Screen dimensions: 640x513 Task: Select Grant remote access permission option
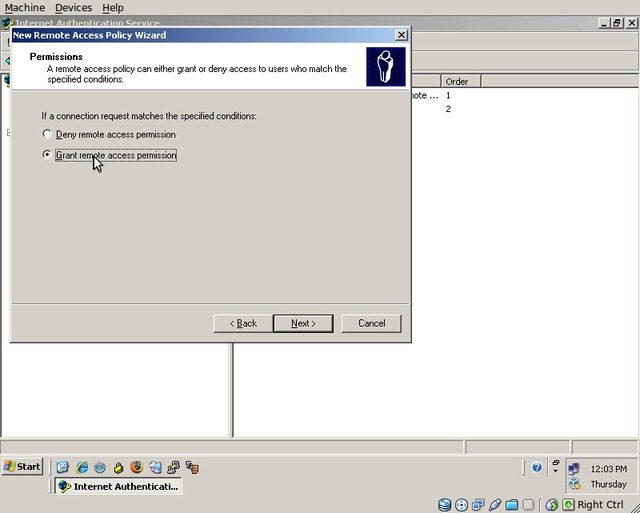coord(47,155)
